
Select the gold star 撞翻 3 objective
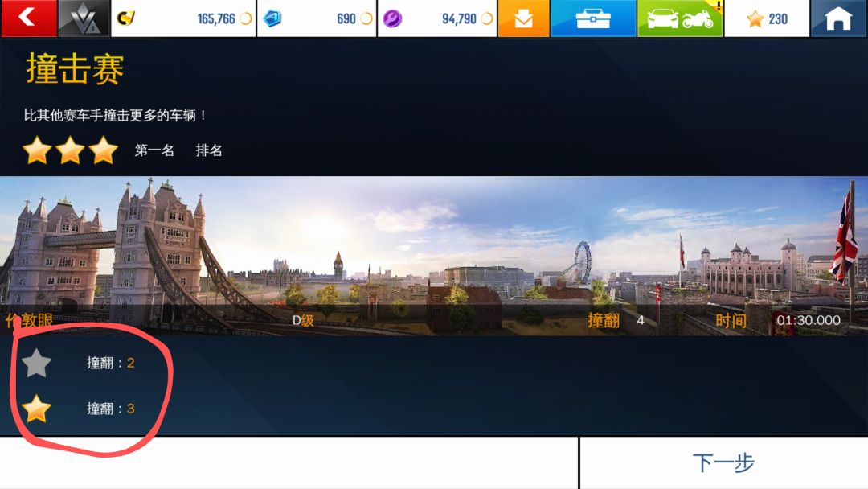78,409
